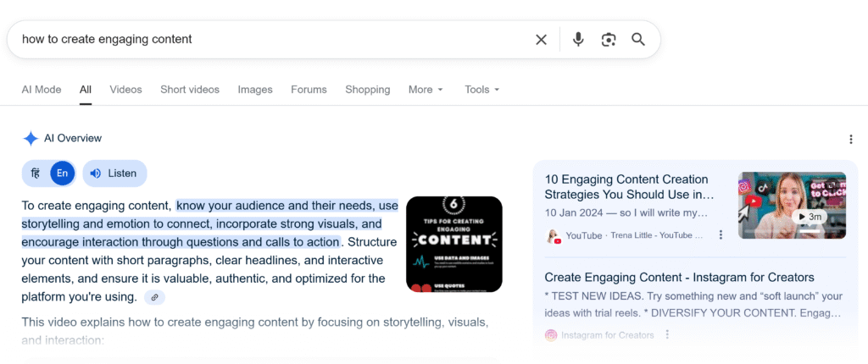Clear the search box with the X icon
Image resolution: width=868 pixels, height=364 pixels.
pyautogui.click(x=541, y=40)
